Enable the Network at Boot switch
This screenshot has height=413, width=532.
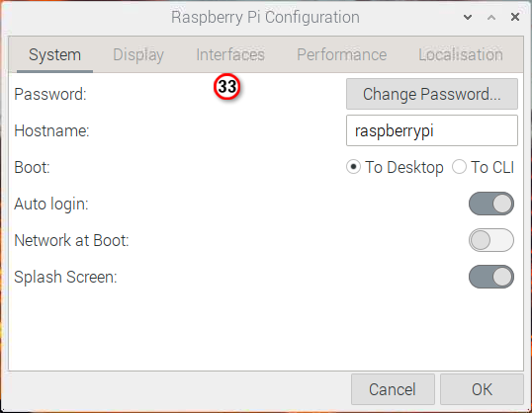(491, 240)
